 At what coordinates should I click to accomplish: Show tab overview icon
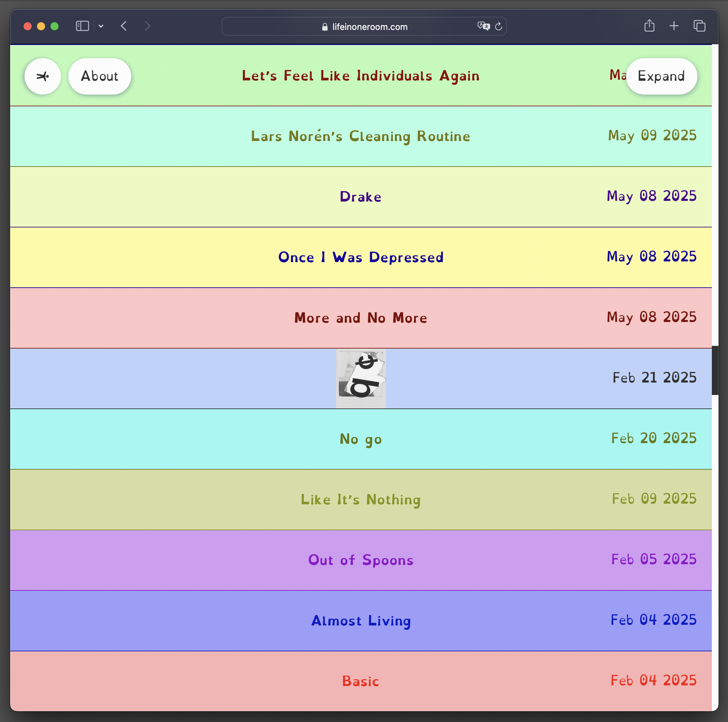pyautogui.click(x=699, y=26)
